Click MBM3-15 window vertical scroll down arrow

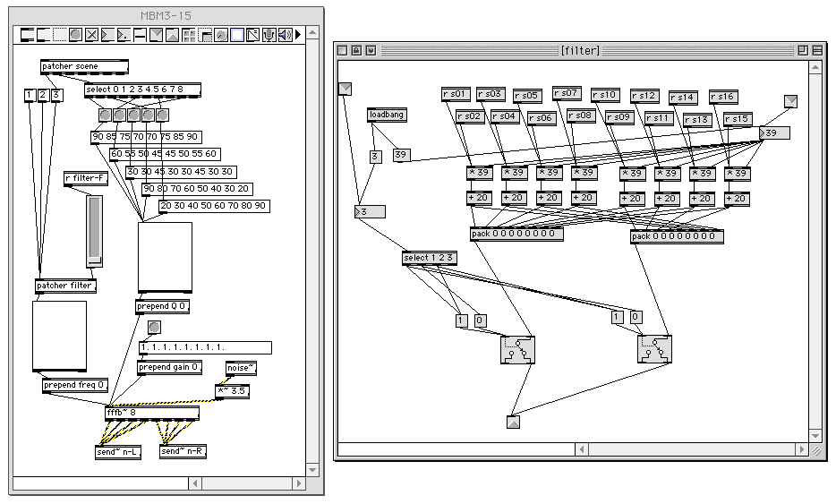click(x=313, y=470)
